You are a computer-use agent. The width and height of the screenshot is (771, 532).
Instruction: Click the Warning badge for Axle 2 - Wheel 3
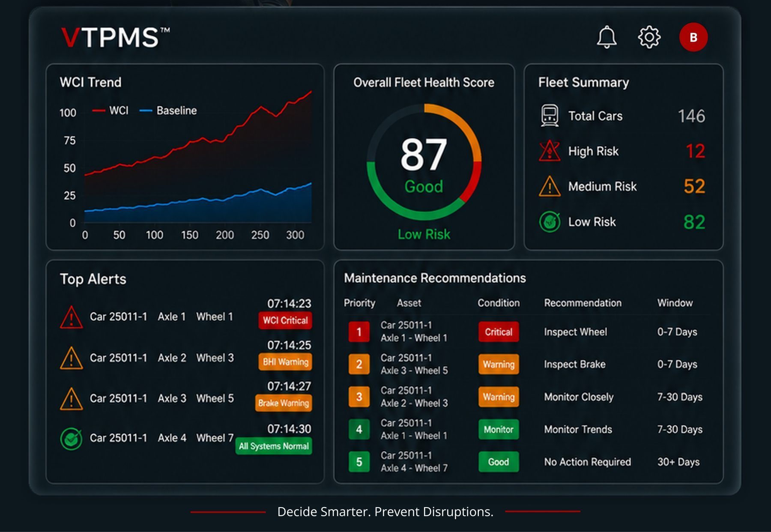[x=499, y=397]
